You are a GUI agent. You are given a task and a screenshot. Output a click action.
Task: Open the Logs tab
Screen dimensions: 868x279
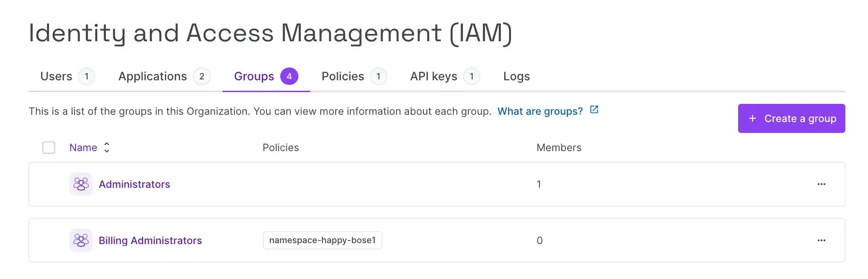[x=516, y=76]
